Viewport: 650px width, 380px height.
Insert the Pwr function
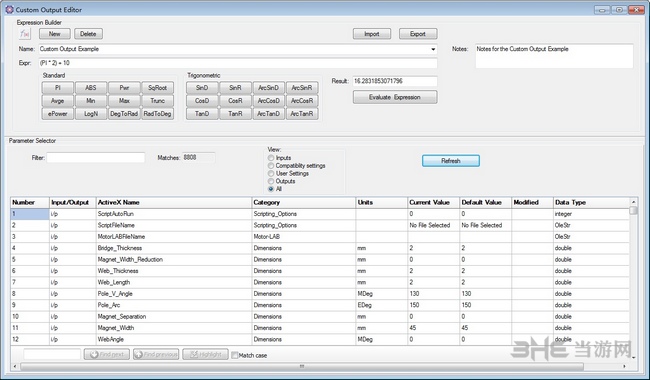[x=124, y=88]
